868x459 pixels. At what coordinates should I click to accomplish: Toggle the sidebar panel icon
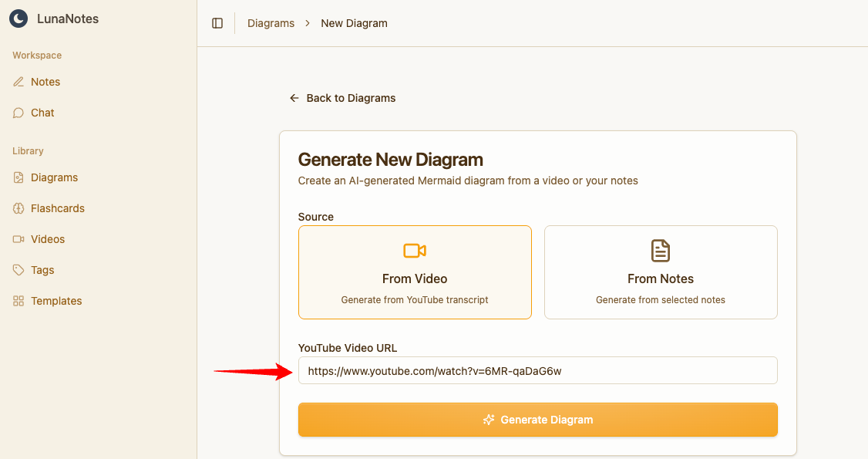[217, 23]
